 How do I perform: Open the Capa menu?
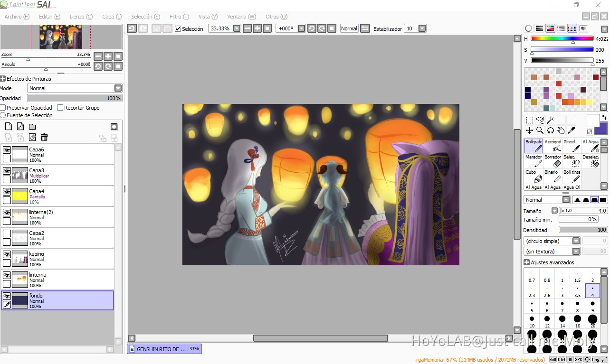tap(112, 17)
